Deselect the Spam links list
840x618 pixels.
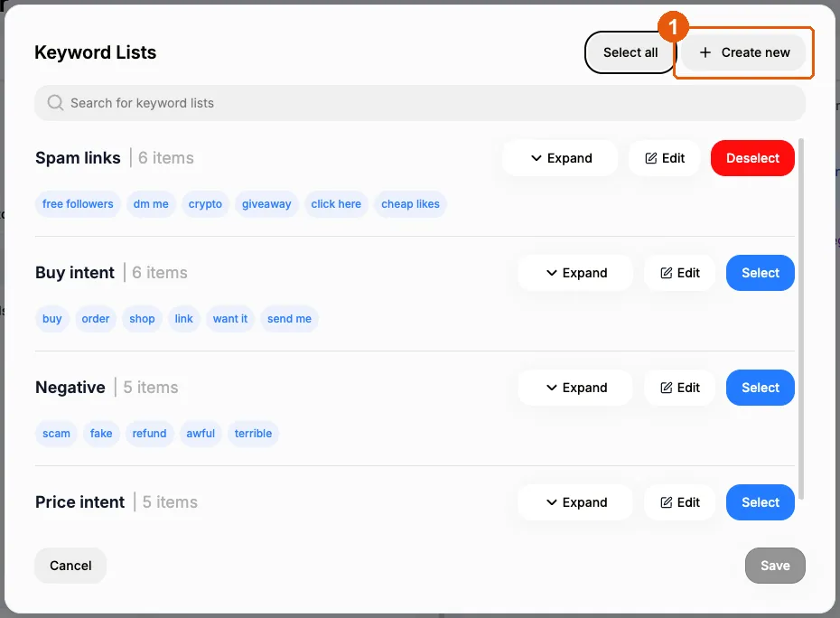(x=752, y=158)
